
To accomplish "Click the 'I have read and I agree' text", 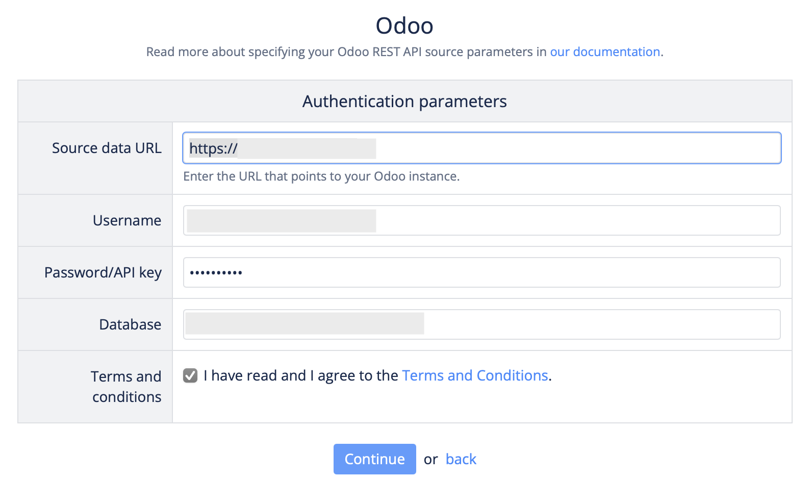I will click(x=301, y=376).
